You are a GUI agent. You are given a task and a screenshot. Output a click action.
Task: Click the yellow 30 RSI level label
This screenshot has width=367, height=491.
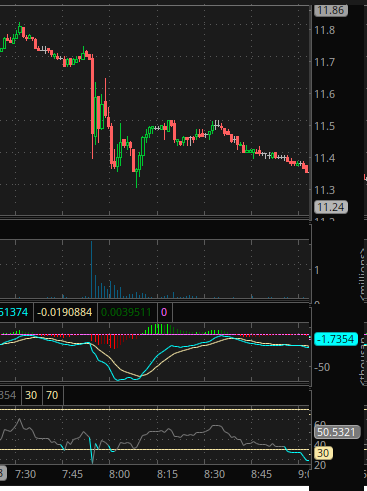click(323, 453)
